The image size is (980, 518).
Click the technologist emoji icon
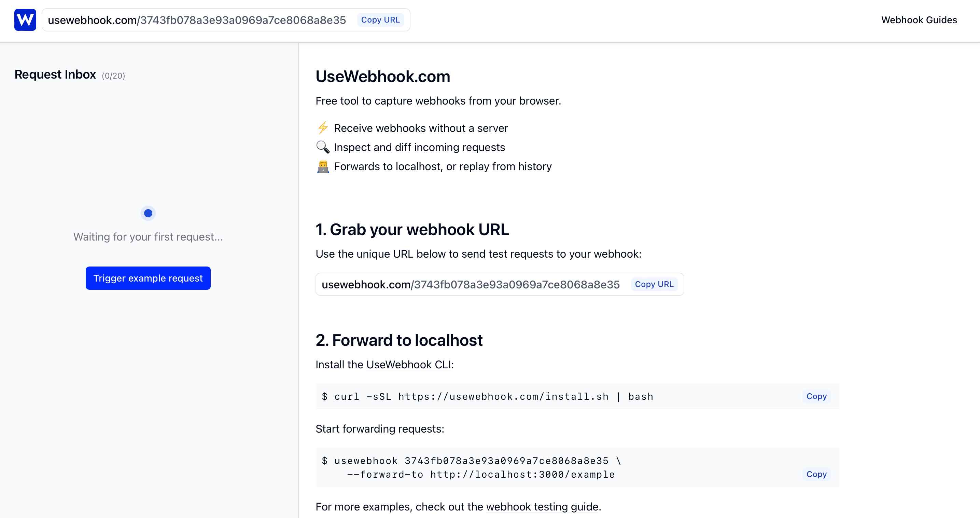[323, 166]
